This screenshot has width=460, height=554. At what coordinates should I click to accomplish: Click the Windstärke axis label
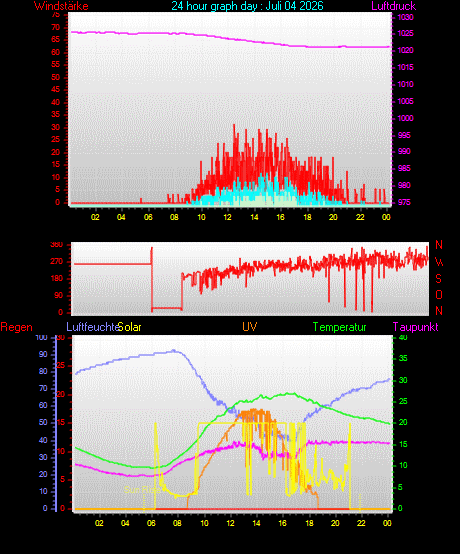tap(61, 6)
